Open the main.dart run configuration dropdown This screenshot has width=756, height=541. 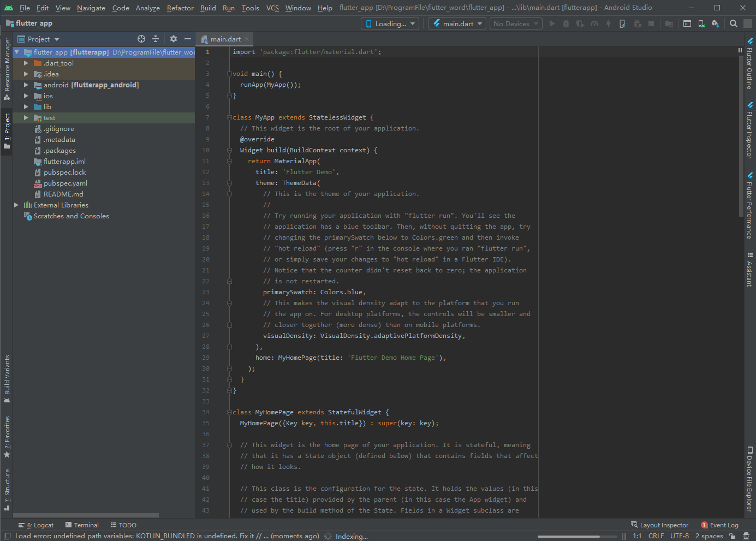pos(458,23)
